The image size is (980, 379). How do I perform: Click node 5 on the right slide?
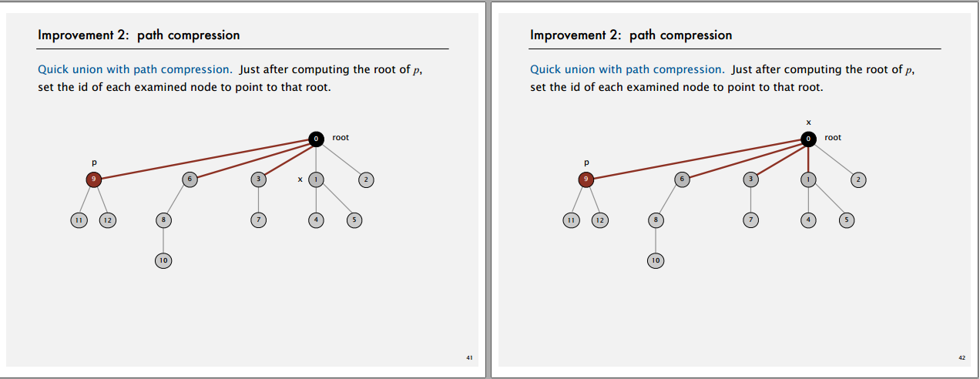(846, 220)
